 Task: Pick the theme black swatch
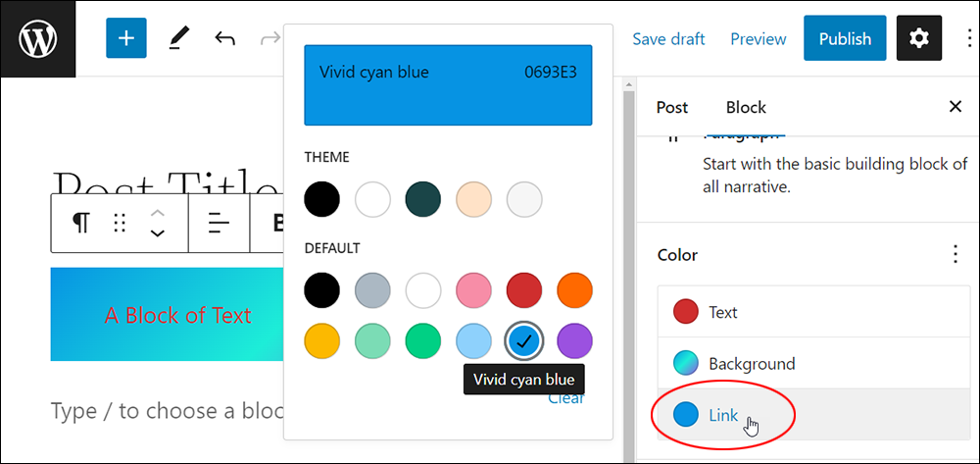[x=321, y=199]
